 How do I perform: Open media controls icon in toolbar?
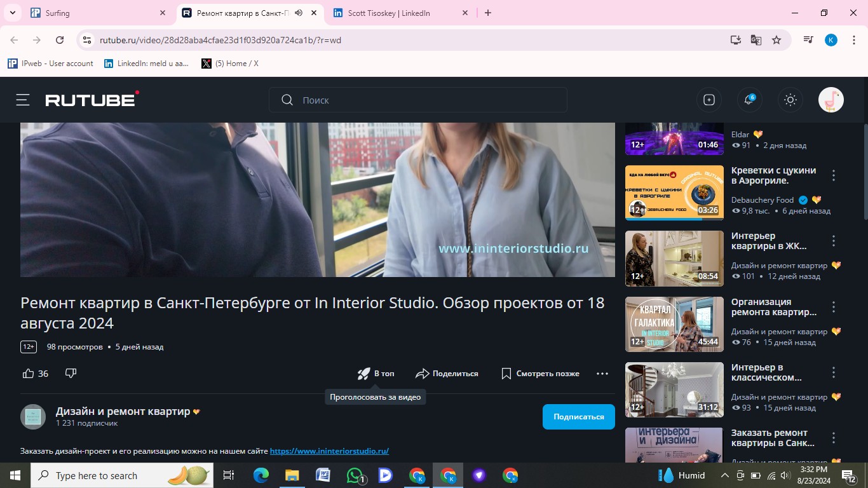click(808, 40)
